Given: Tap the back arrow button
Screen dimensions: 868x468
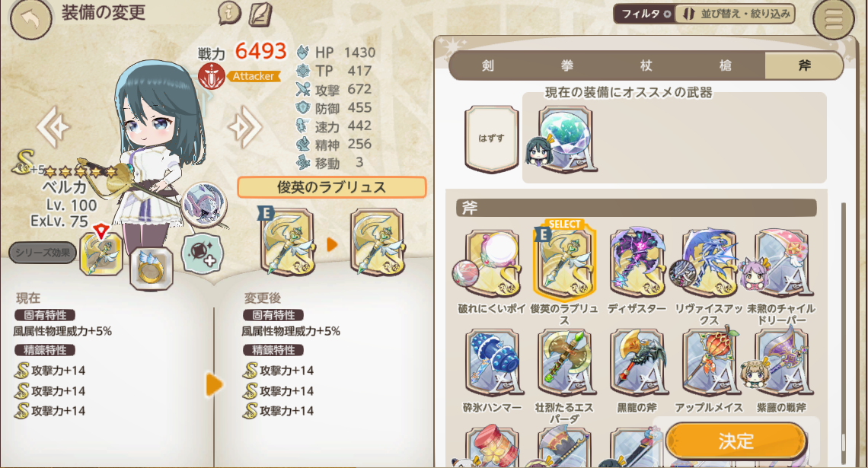Looking at the screenshot, I should click(x=31, y=19).
